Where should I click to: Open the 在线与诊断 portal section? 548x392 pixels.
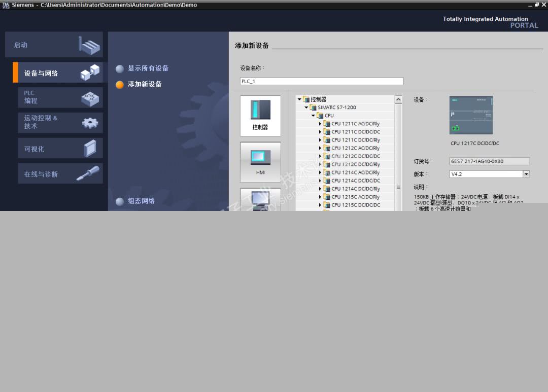coord(60,173)
